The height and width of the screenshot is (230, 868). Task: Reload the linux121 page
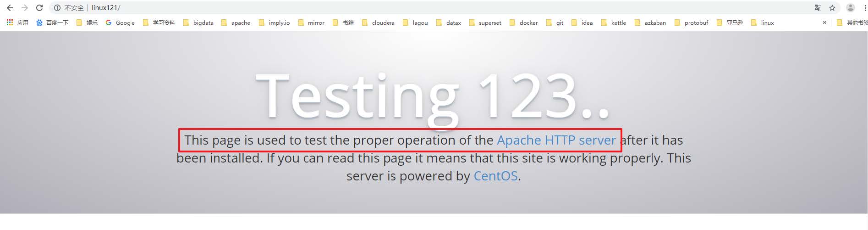[x=39, y=8]
